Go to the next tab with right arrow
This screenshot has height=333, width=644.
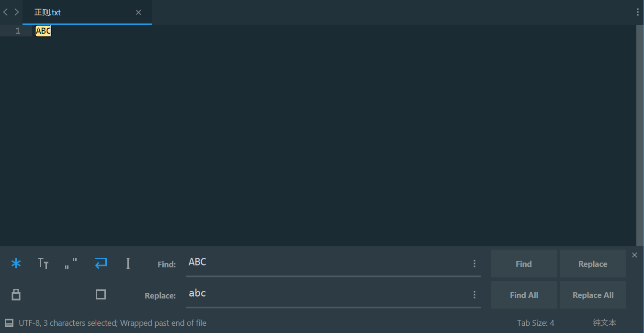coord(17,12)
